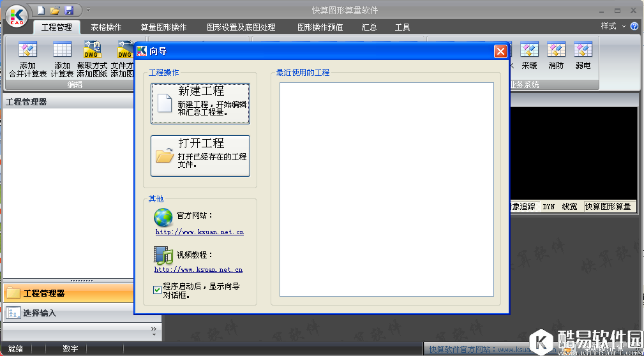Switch to the 算量图形操作 ribbon tab
The width and height of the screenshot is (644, 356).
[163, 27]
